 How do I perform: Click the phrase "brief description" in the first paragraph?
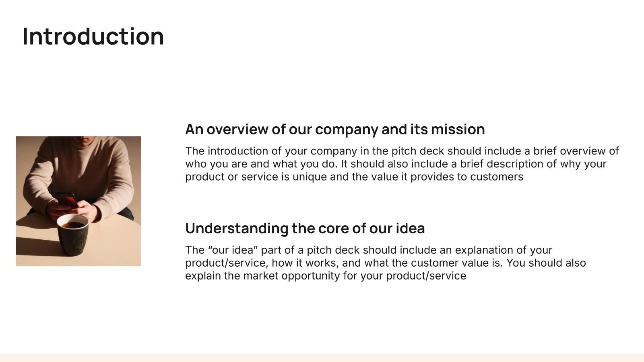pos(502,164)
